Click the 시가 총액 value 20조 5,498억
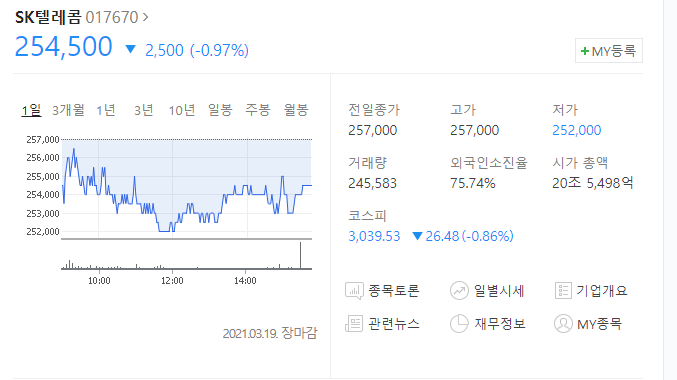The image size is (677, 380). click(x=592, y=183)
